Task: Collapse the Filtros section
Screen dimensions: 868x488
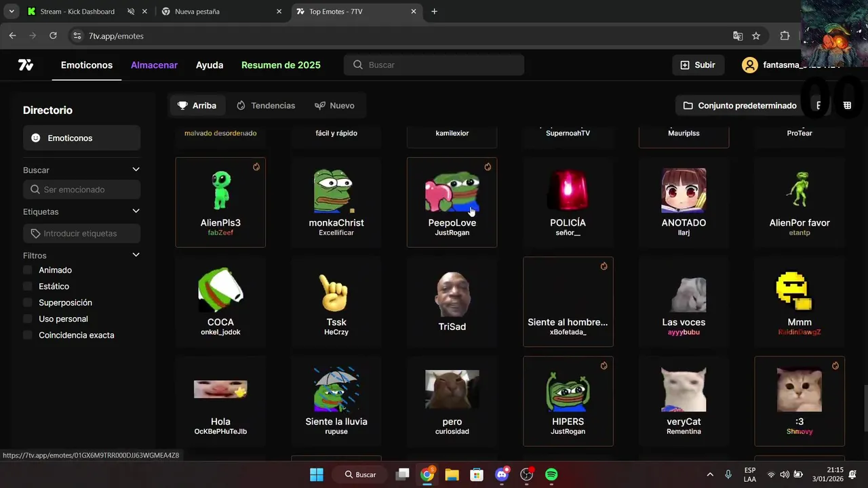Action: pos(136,255)
